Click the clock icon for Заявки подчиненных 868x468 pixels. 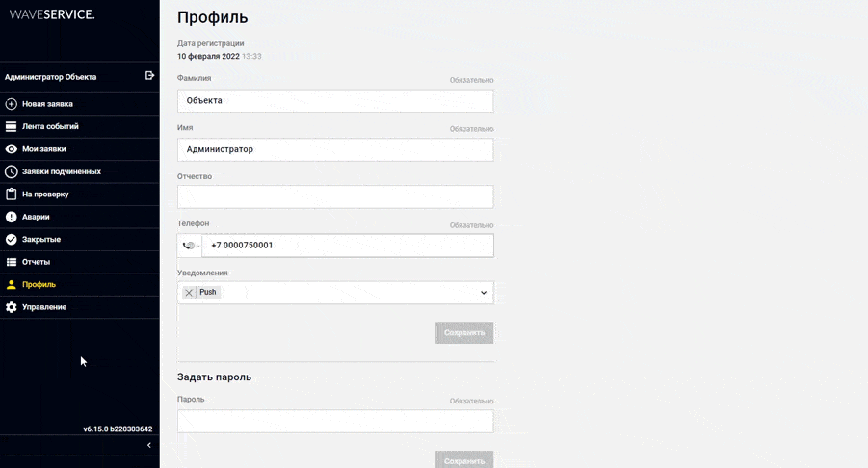pos(12,171)
